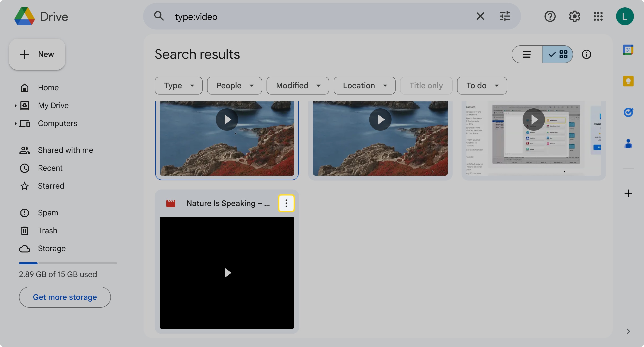Open Shared with me section
644x347 pixels.
pyautogui.click(x=66, y=150)
